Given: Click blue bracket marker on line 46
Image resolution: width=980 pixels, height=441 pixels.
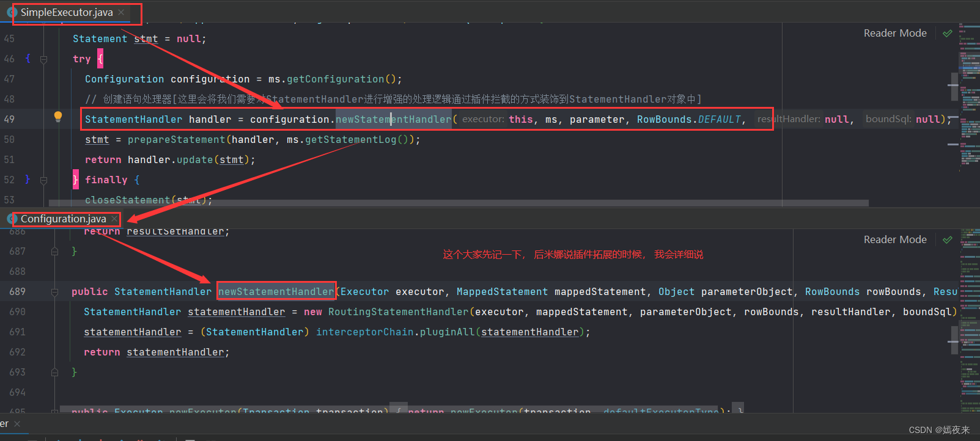Looking at the screenshot, I should click(x=28, y=59).
